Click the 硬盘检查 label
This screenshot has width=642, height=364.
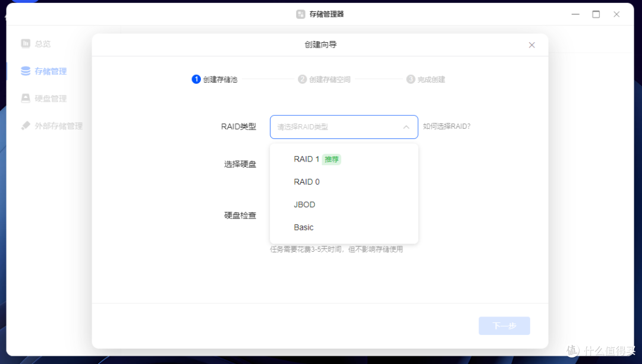240,216
